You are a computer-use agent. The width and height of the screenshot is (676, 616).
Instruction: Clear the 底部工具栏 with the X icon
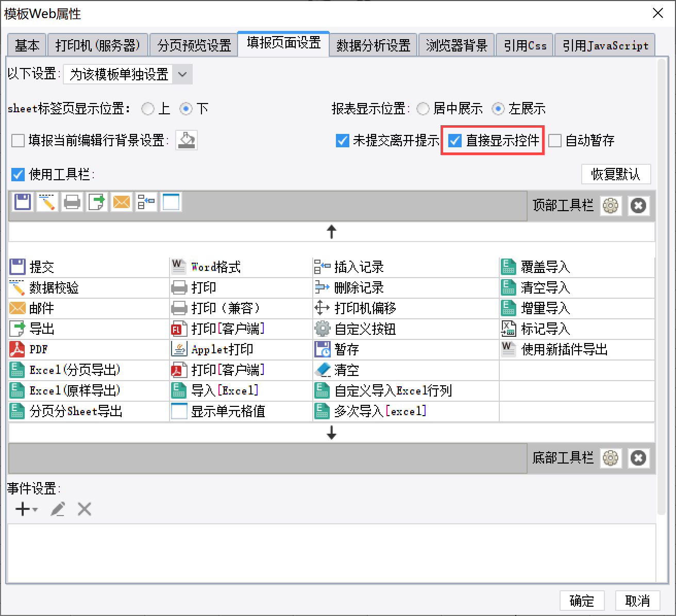coord(638,458)
